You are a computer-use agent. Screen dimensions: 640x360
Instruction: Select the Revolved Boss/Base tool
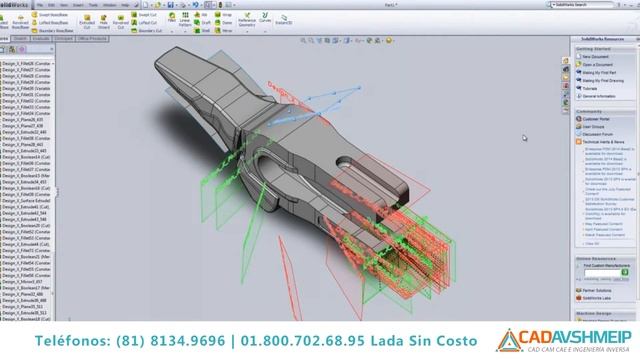pos(20,22)
